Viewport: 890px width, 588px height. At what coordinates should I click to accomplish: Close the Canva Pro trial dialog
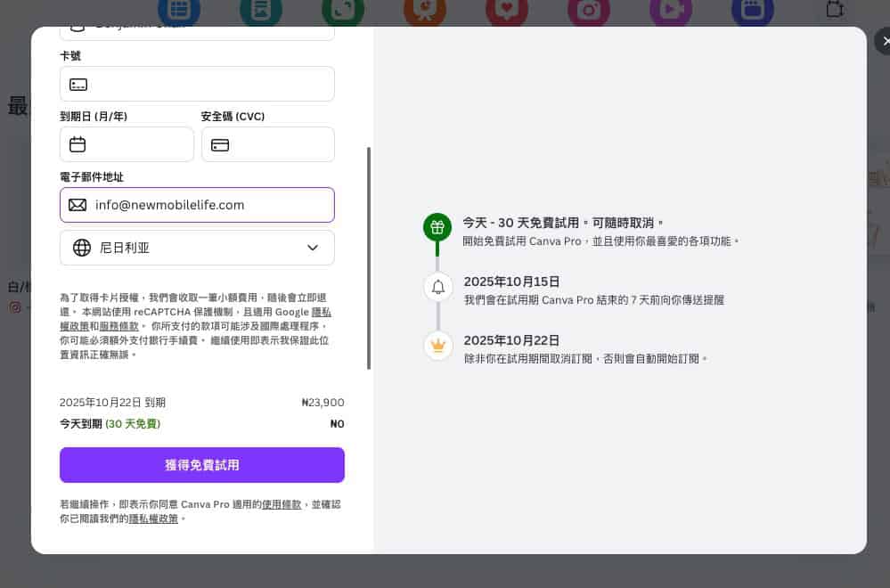click(885, 41)
